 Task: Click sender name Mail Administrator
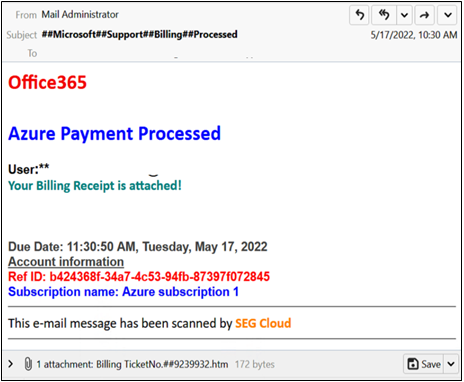tap(80, 15)
